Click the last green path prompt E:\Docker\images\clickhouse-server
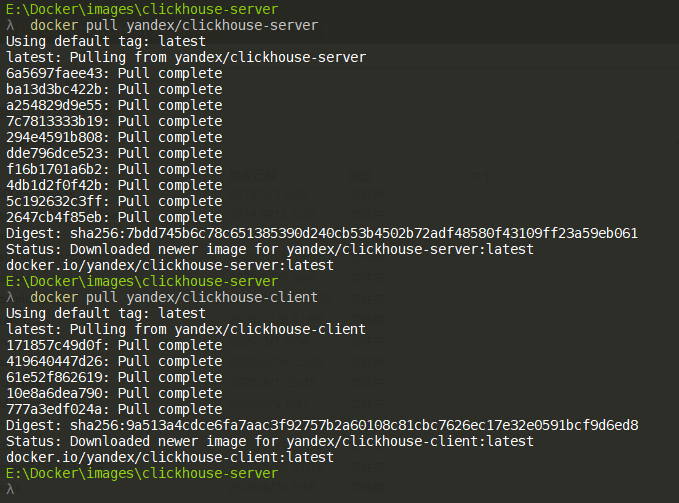Image resolution: width=679 pixels, height=503 pixels. pyautogui.click(x=142, y=474)
